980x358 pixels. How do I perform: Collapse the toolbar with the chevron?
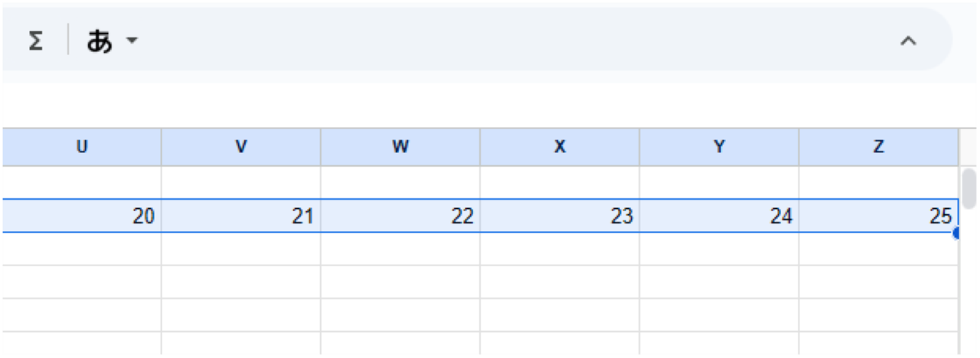[908, 41]
